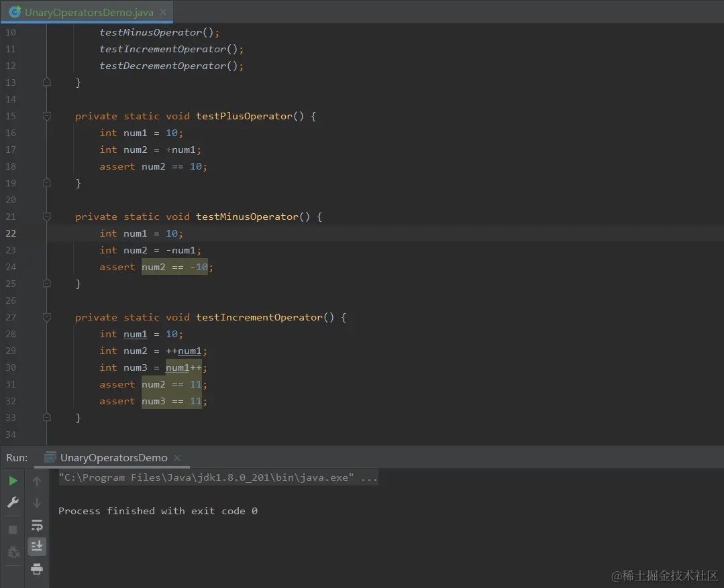Click highlighted 'num3 == 11' on line 32
The image size is (724, 588).
coord(171,401)
